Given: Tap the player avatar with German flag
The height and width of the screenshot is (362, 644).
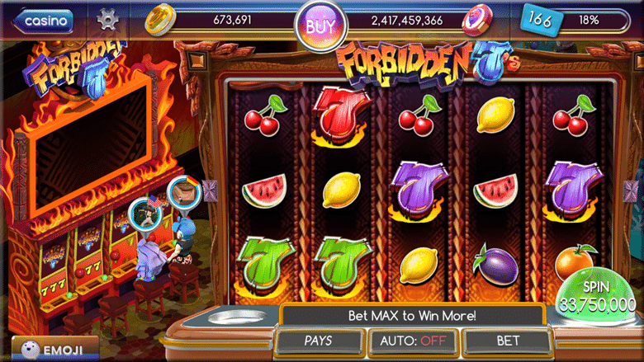Looking at the screenshot, I should [x=185, y=193].
